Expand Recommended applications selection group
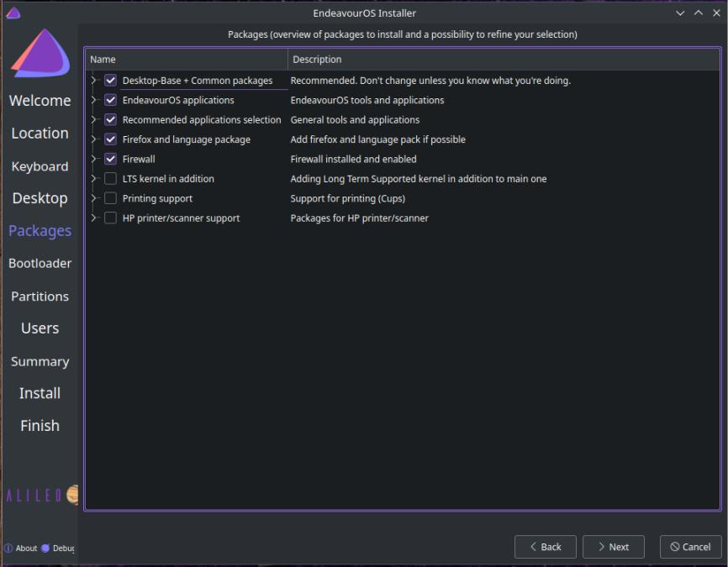728x567 pixels. tap(93, 120)
